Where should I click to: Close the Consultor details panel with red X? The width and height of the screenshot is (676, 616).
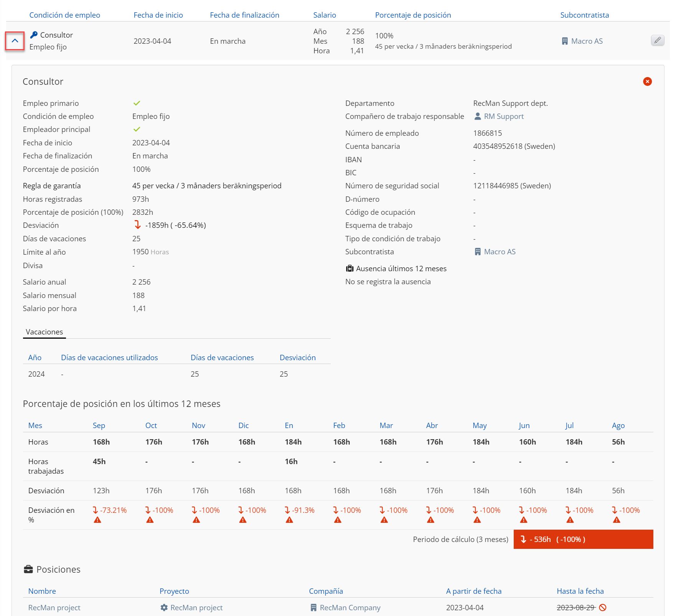pos(647,81)
